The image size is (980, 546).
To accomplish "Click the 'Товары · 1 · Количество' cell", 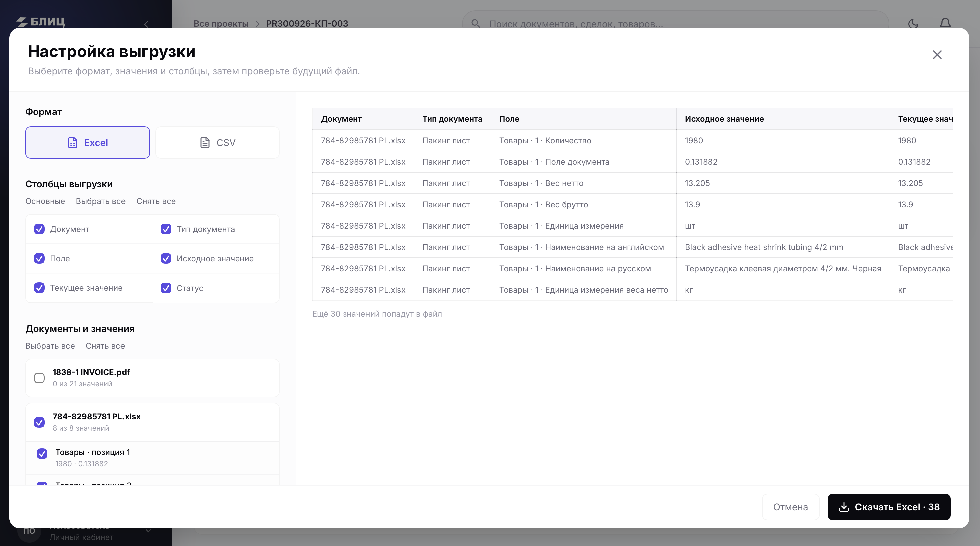I will (x=583, y=141).
